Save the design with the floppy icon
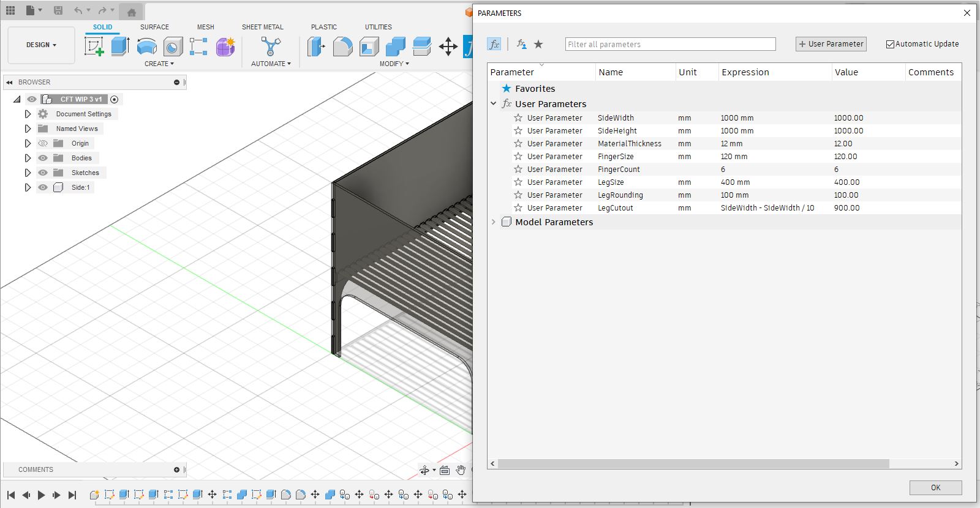Screen dimensions: 980x508 (58, 10)
